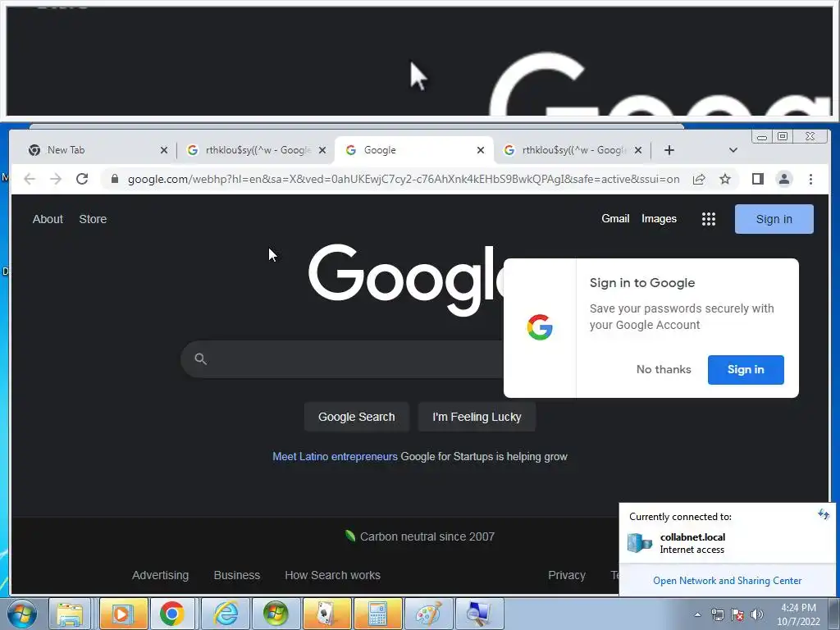Open Chrome three-dot menu
Viewport: 840px width, 630px height.
tap(810, 179)
